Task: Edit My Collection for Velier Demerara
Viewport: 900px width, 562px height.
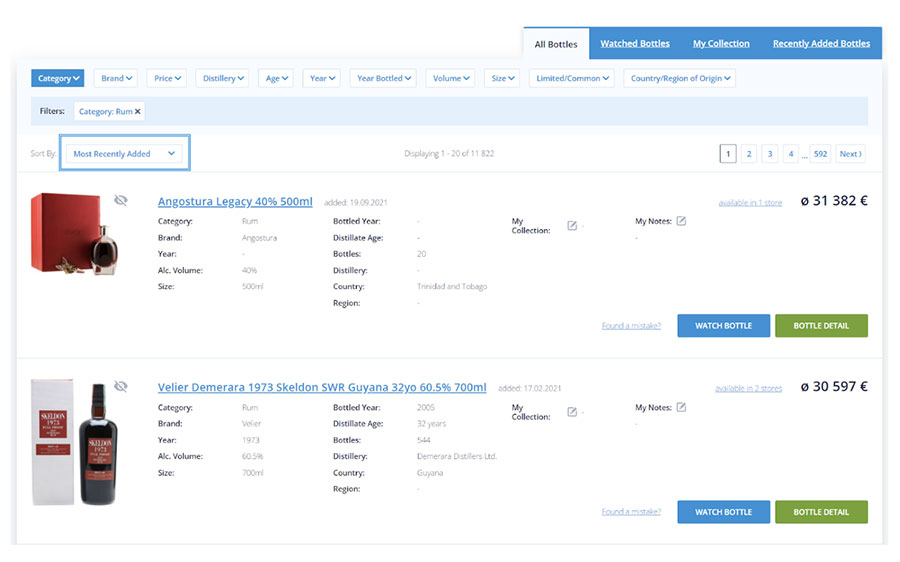Action: 572,411
